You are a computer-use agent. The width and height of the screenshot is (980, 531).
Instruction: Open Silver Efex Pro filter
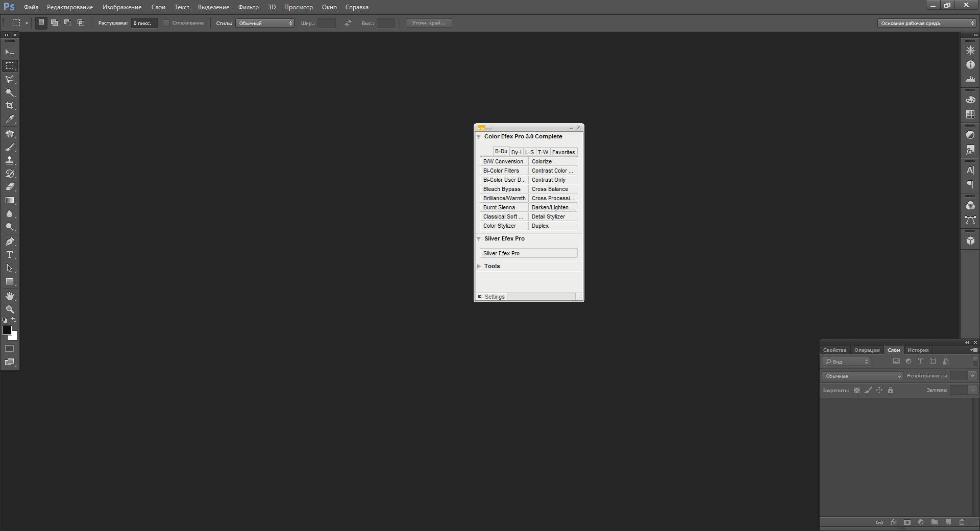point(528,253)
